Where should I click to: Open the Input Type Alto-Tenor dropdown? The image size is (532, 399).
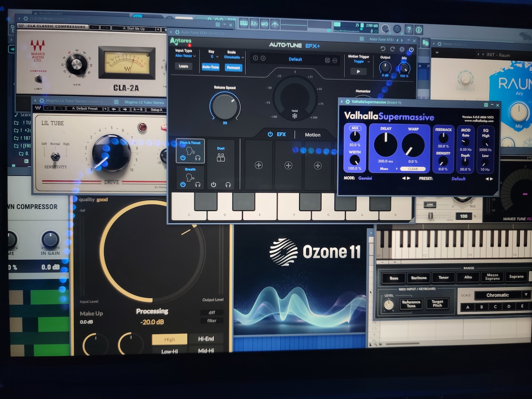click(x=185, y=56)
